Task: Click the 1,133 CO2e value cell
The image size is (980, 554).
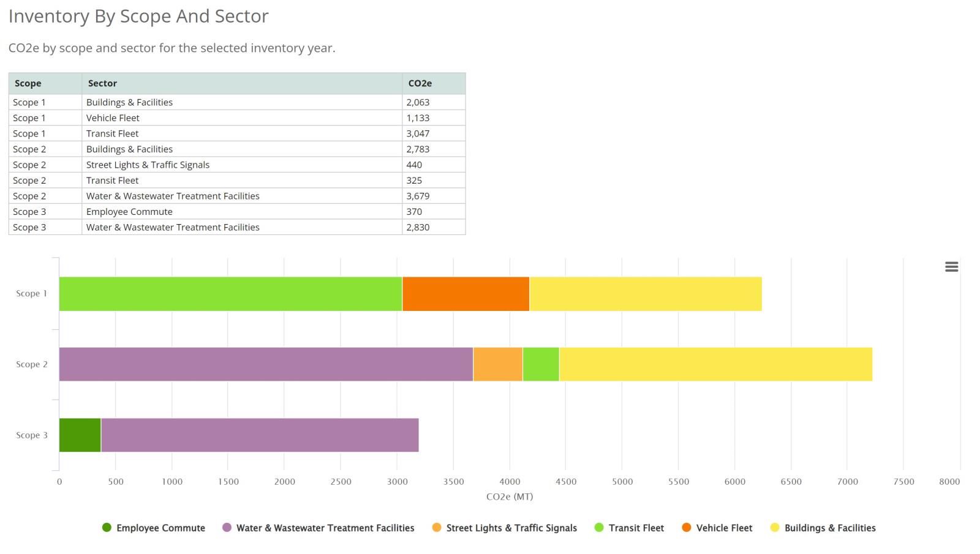Action: click(x=434, y=118)
